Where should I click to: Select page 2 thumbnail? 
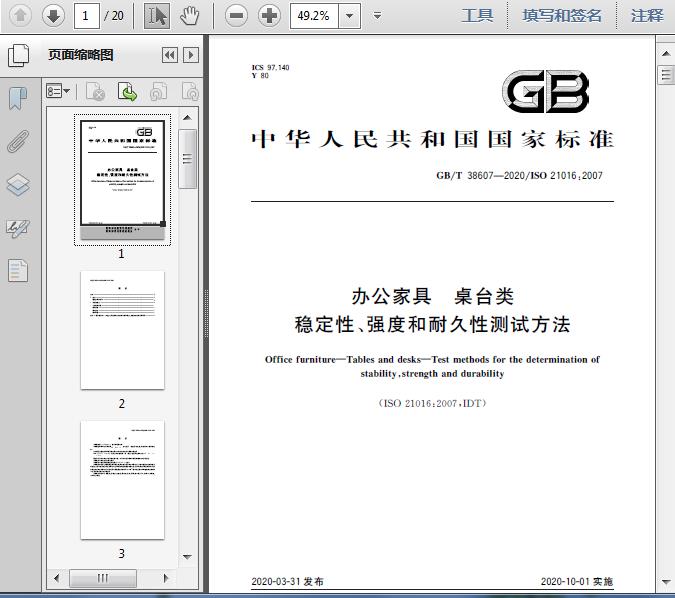(x=122, y=330)
